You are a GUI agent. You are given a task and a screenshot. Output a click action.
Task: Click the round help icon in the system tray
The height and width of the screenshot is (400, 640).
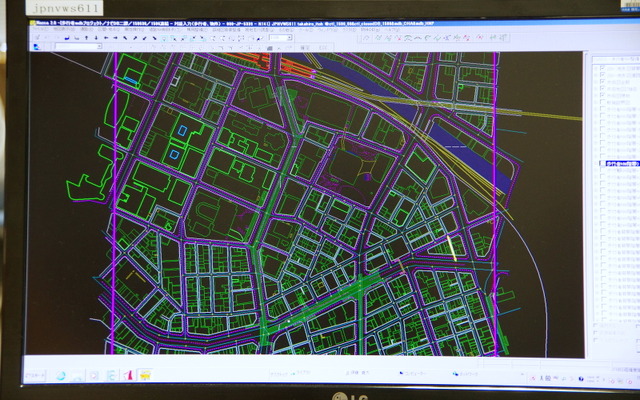pos(581,379)
